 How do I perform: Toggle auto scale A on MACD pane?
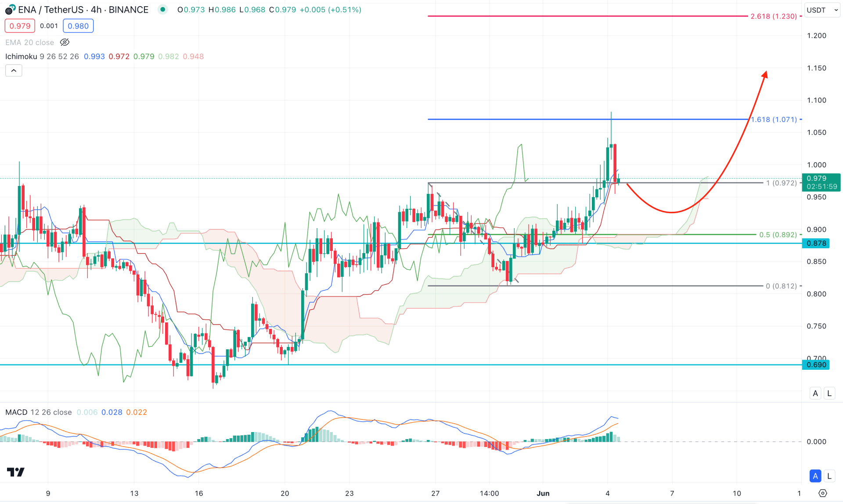tap(815, 476)
